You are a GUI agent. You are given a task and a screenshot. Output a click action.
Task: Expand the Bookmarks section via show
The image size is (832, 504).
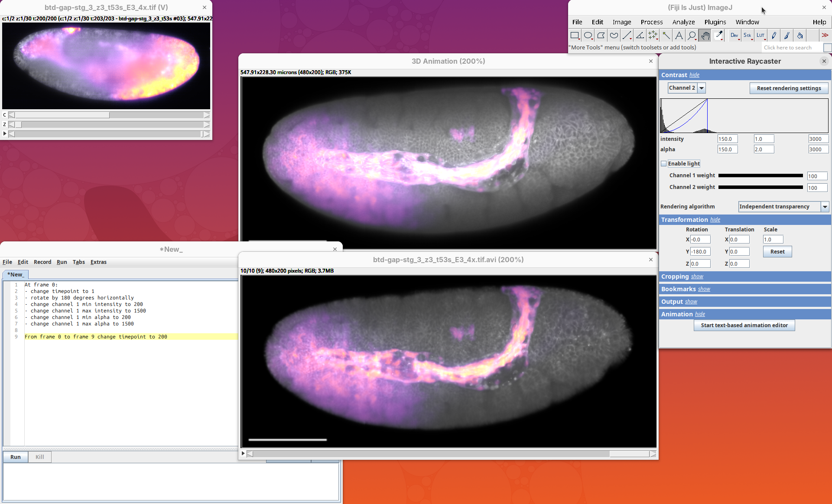(704, 289)
